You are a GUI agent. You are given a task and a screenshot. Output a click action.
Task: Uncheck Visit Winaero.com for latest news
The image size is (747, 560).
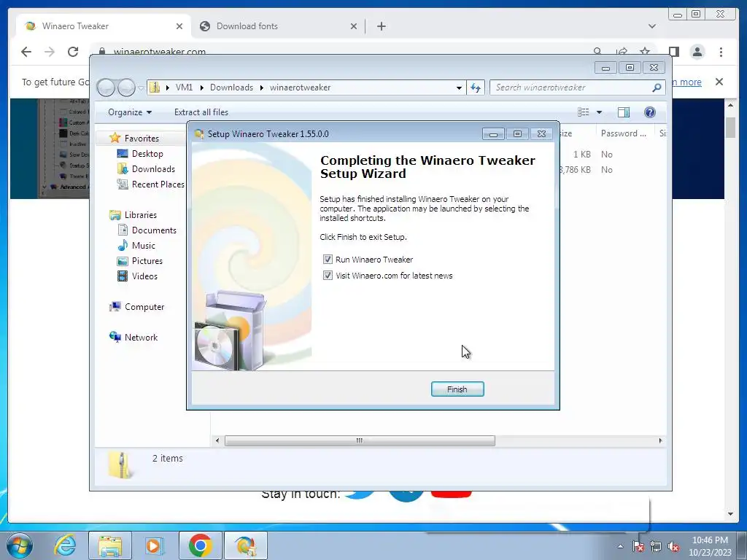[328, 276]
